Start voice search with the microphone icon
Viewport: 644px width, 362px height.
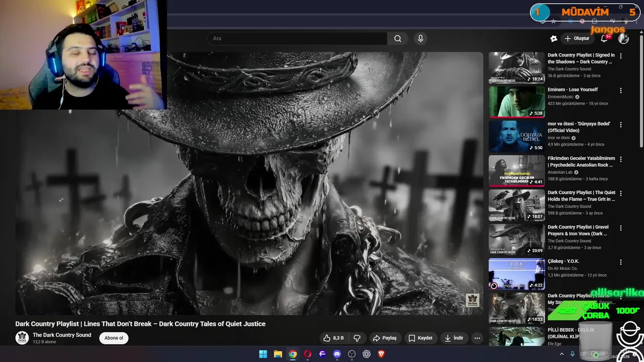421,39
